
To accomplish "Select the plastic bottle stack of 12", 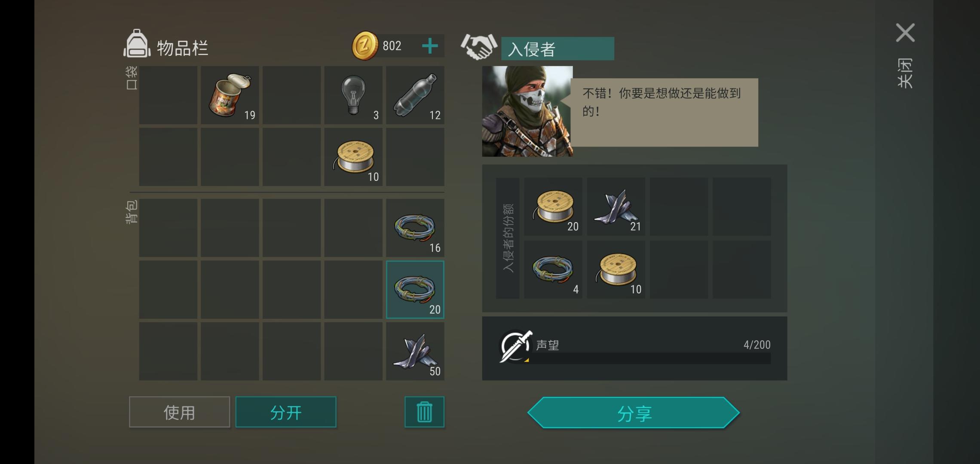I will point(415,95).
